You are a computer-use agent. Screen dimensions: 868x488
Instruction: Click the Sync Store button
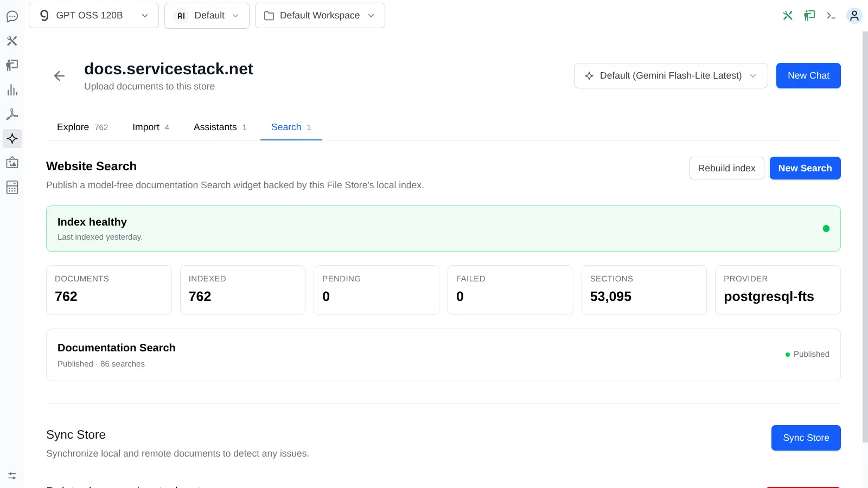(x=806, y=438)
